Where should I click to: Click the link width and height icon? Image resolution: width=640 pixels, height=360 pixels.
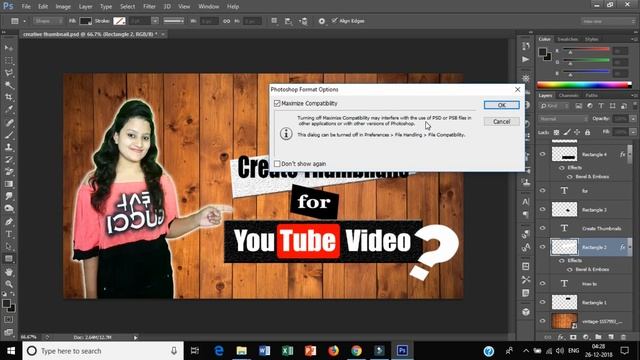[x=227, y=21]
